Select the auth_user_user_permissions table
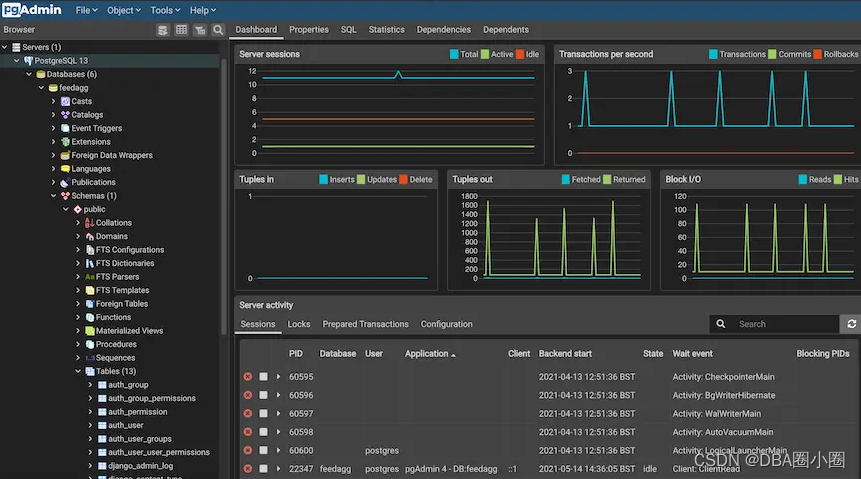 tap(159, 452)
